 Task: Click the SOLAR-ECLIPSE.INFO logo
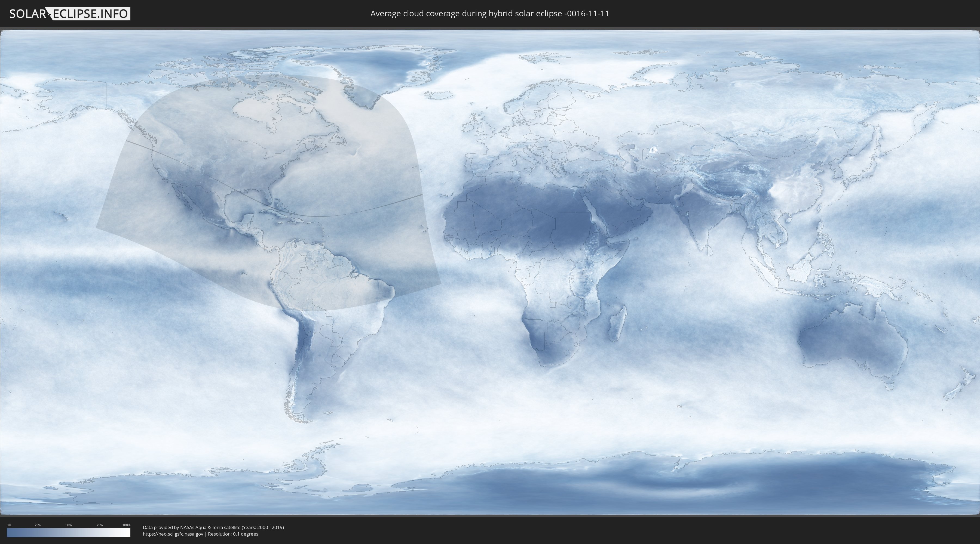pyautogui.click(x=70, y=14)
